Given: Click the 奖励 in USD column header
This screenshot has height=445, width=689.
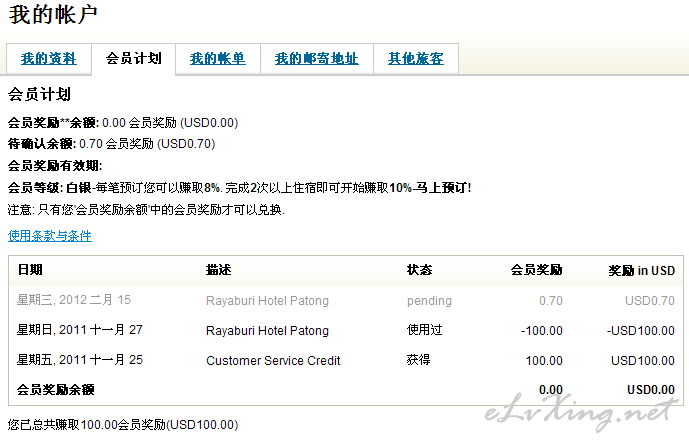Looking at the screenshot, I should [642, 270].
